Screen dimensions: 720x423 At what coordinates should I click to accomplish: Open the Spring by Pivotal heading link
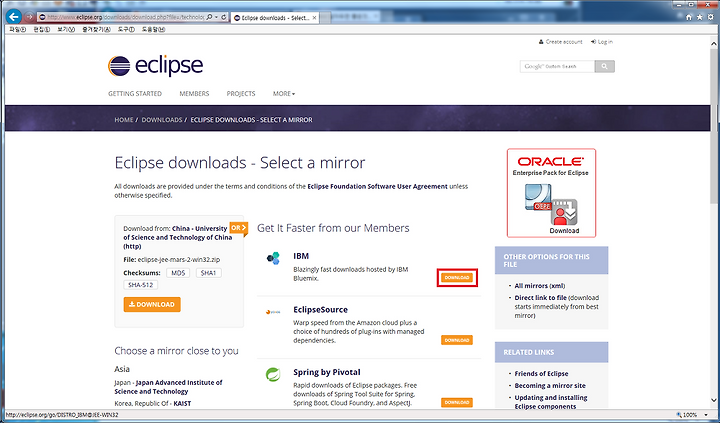point(327,372)
